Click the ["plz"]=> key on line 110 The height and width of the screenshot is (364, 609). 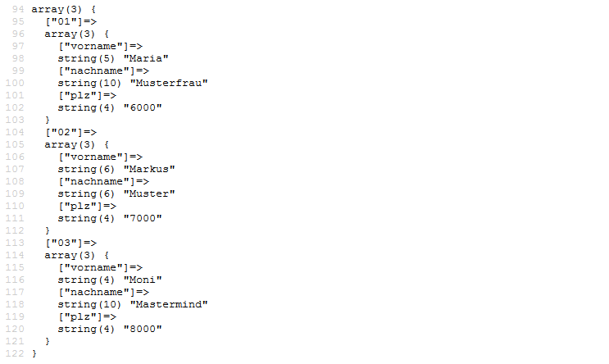(x=88, y=206)
